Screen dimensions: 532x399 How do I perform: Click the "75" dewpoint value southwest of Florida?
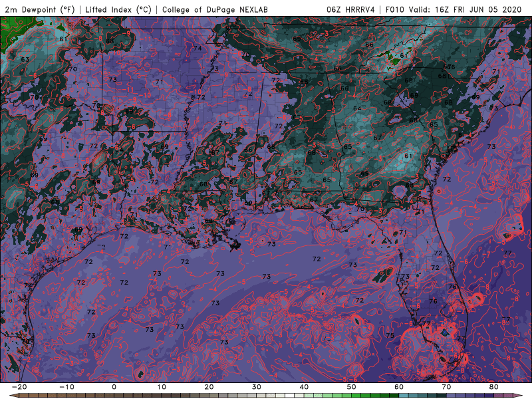tap(390, 336)
